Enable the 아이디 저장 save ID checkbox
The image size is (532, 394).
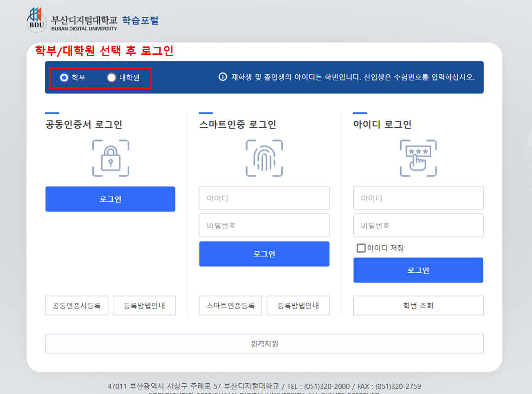point(361,248)
